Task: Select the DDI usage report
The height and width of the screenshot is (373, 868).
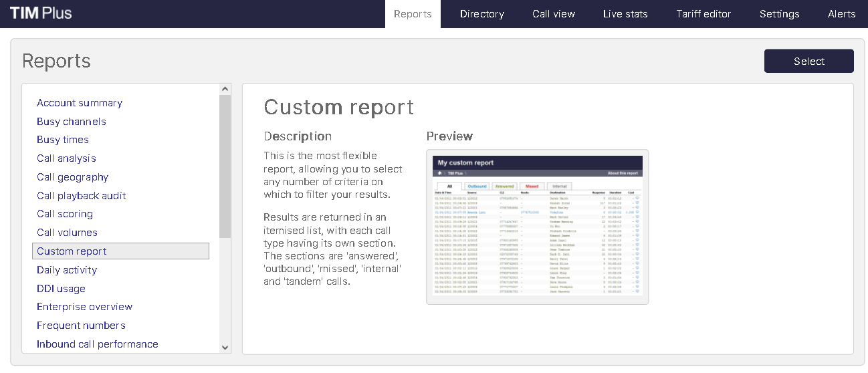Action: [x=61, y=289]
